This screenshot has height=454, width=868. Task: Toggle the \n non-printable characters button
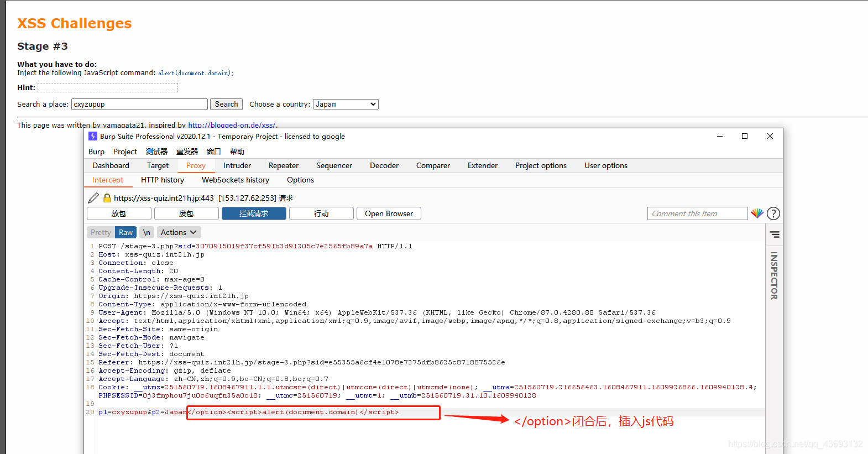click(147, 232)
